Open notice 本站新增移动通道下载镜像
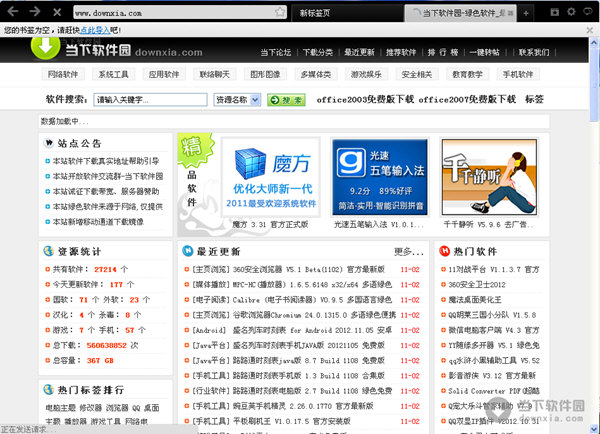 [x=98, y=222]
